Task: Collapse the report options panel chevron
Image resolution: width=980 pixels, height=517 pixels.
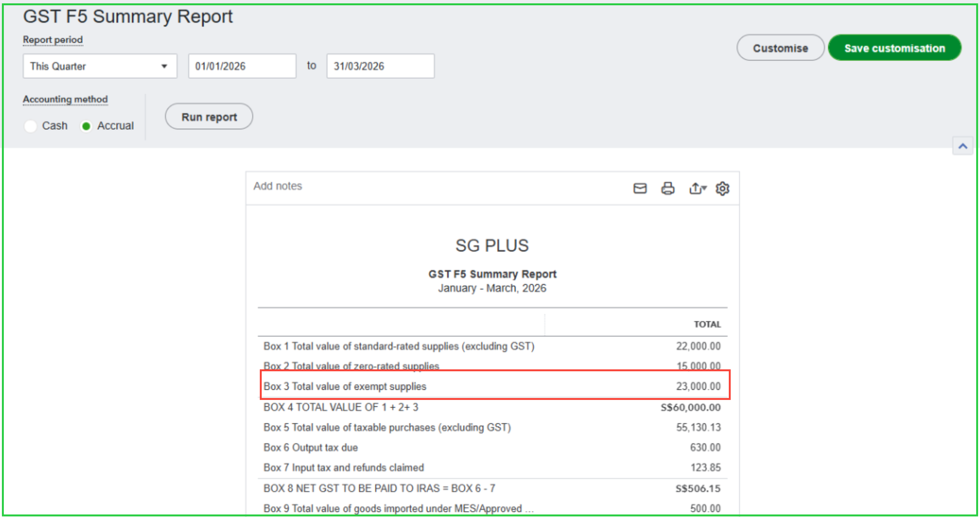Action: 963,146
